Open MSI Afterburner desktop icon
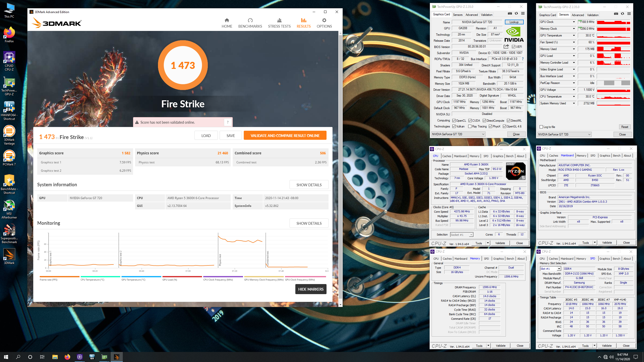Screen dimensions: 644x362 9,209
